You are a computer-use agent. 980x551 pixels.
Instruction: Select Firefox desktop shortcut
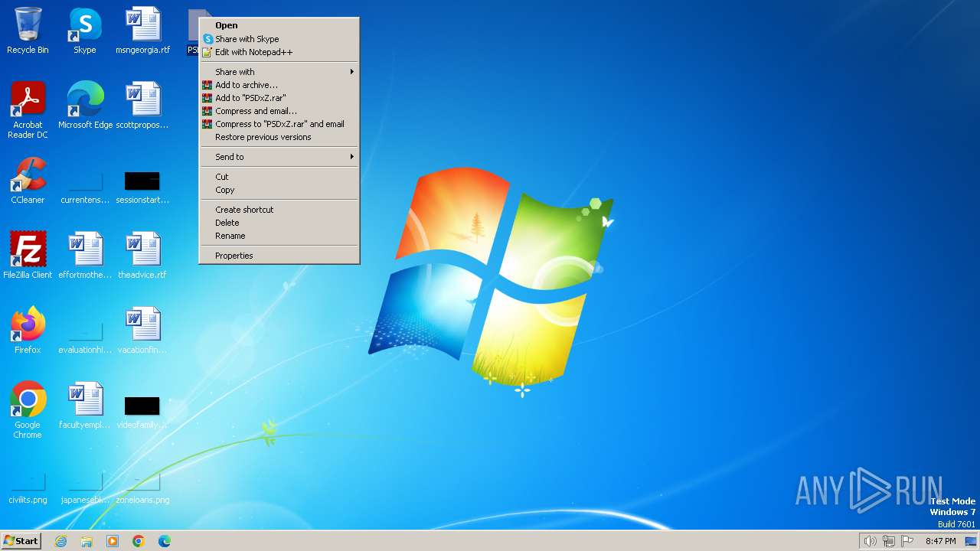(x=28, y=331)
